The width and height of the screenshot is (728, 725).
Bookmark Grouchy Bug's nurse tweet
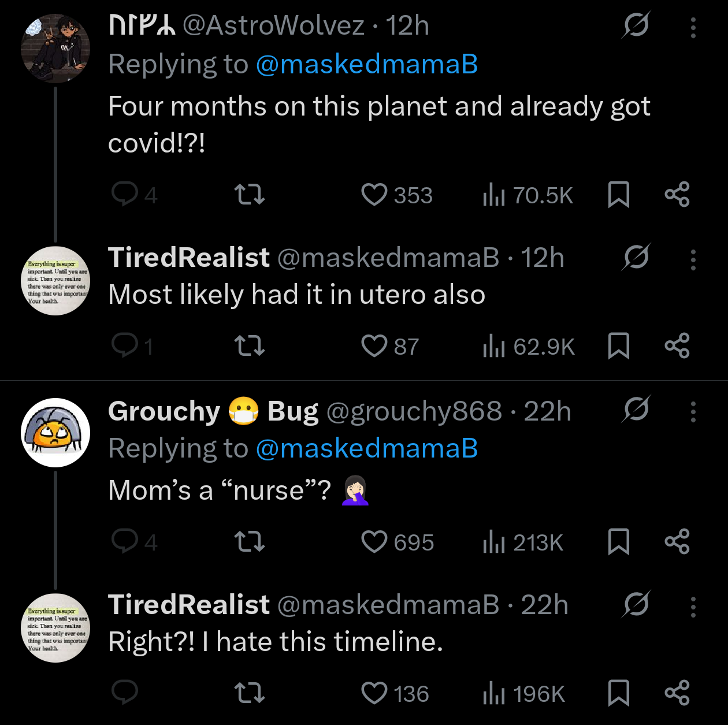pos(618,541)
